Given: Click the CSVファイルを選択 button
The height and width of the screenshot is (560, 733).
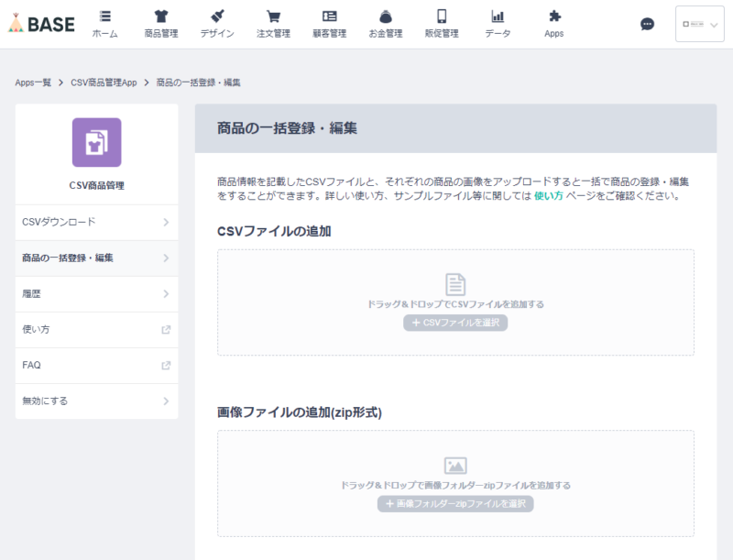Looking at the screenshot, I should pyautogui.click(x=455, y=323).
